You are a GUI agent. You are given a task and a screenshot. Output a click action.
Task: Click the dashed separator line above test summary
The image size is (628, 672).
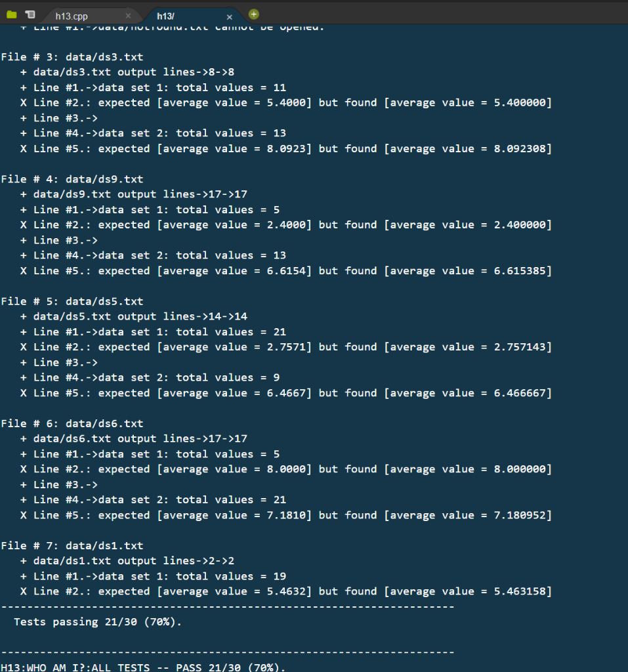tap(226, 606)
